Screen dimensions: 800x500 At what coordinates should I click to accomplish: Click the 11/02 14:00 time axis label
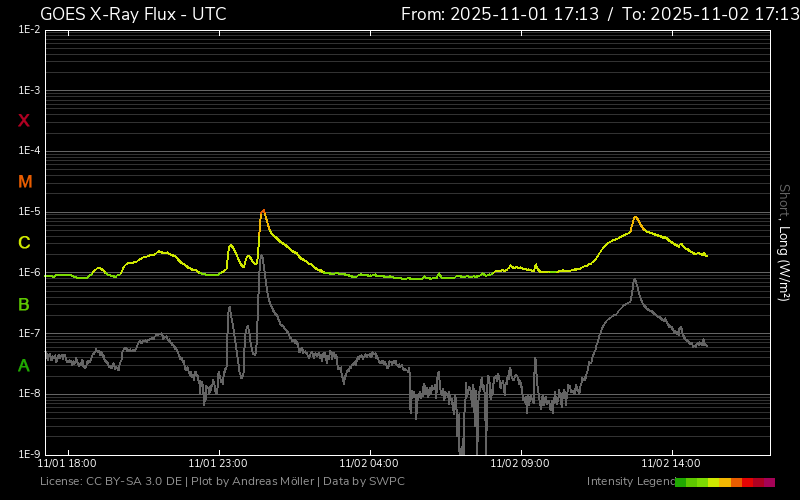pos(671,463)
